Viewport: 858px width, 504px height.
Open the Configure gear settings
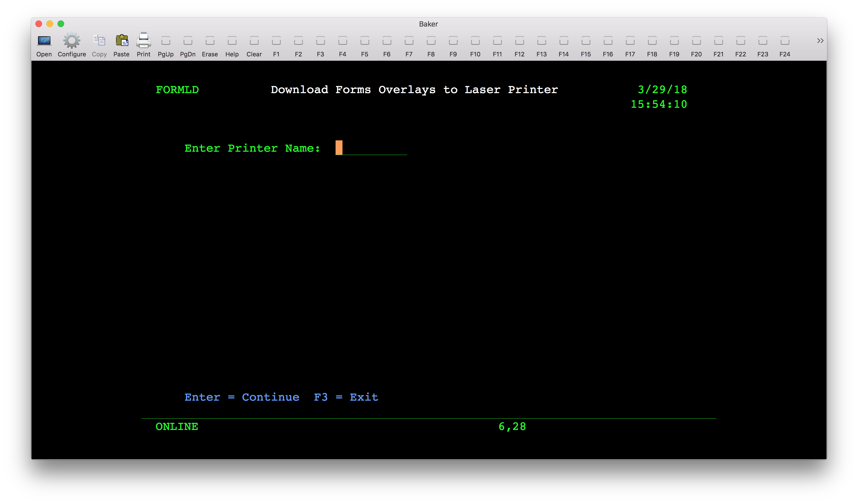tap(72, 41)
